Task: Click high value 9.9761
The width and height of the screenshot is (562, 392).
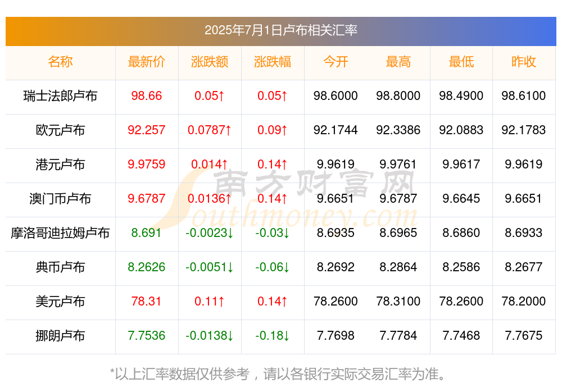Action: (398, 164)
